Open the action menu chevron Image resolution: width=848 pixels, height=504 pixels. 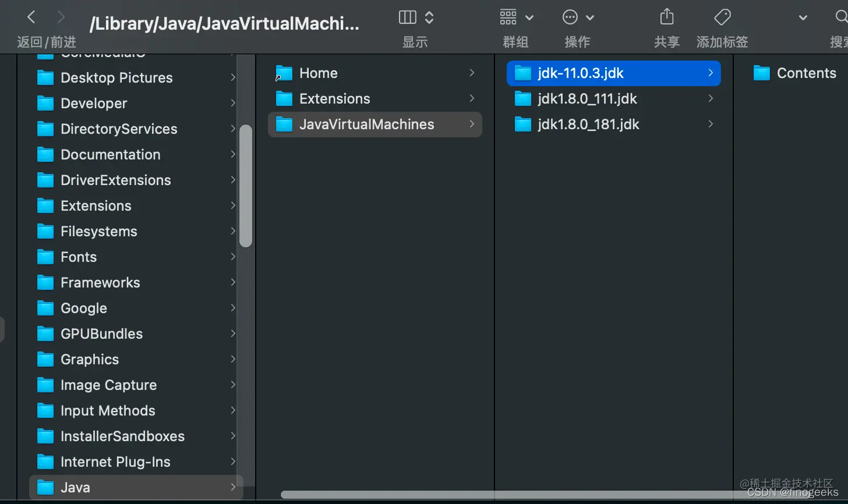pos(590,18)
